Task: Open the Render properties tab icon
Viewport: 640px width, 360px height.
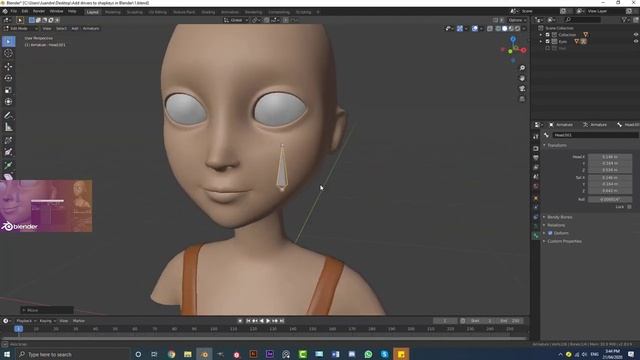Action: point(536,148)
